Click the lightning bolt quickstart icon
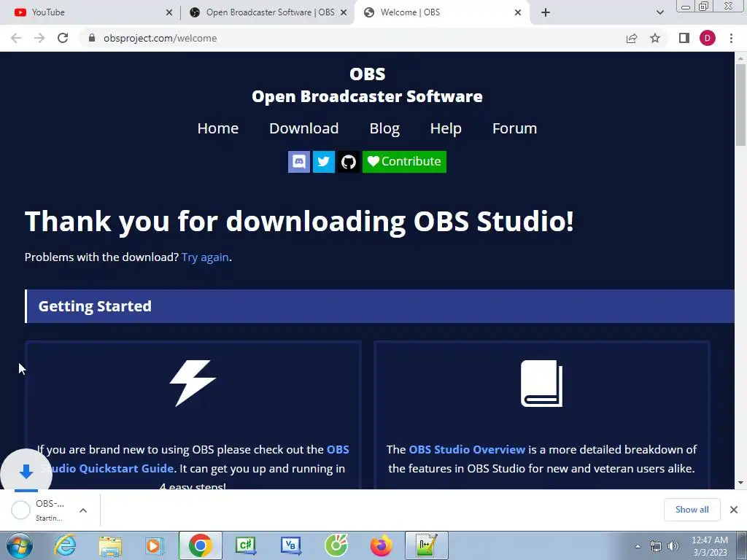747x560 pixels. (x=193, y=384)
